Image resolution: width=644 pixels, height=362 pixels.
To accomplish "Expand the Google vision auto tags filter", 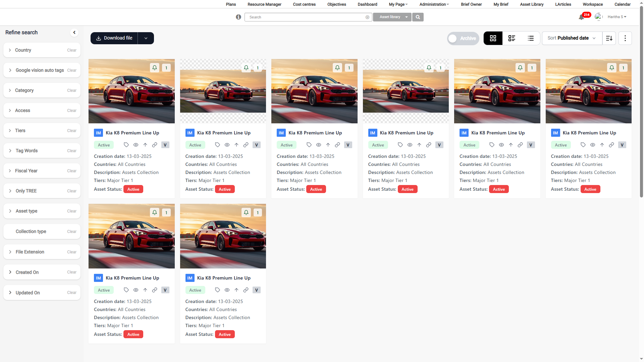I will (x=10, y=70).
